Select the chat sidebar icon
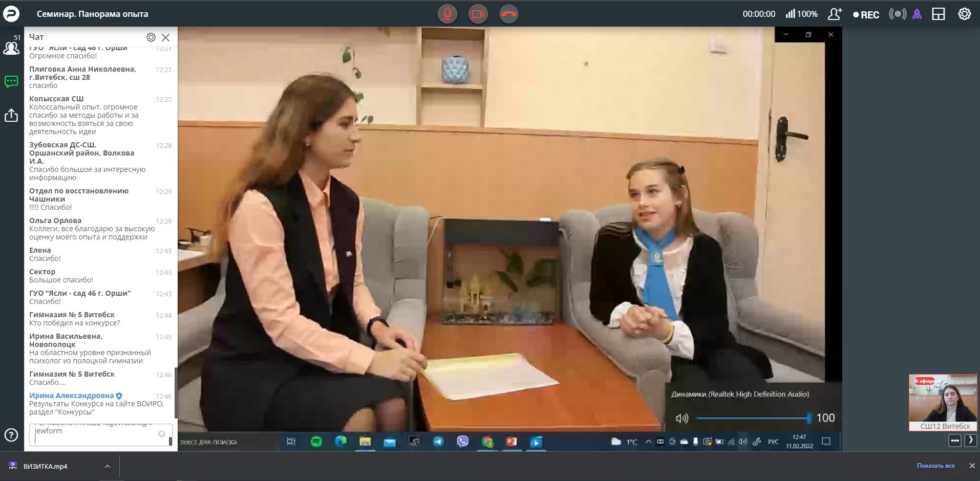This screenshot has height=481, width=980. pos(11,81)
